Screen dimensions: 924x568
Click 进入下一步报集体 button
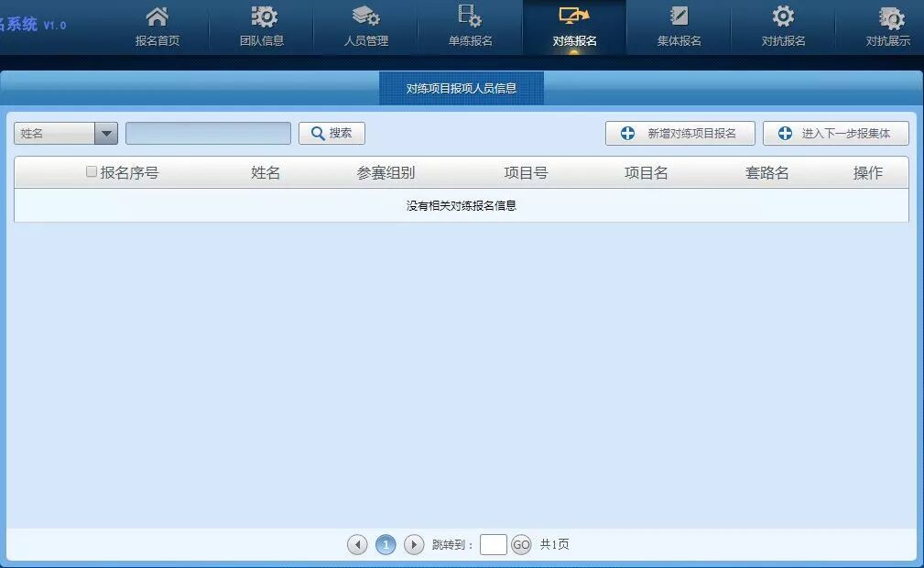(835, 134)
